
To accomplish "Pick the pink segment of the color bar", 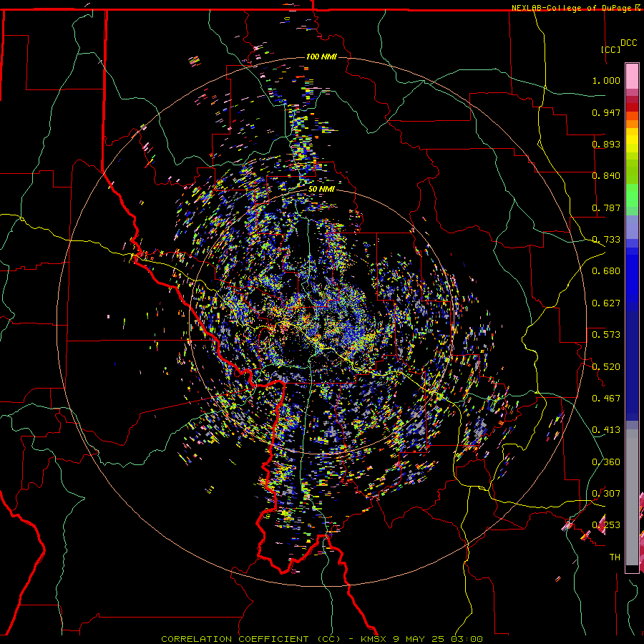I will pyautogui.click(x=632, y=76).
